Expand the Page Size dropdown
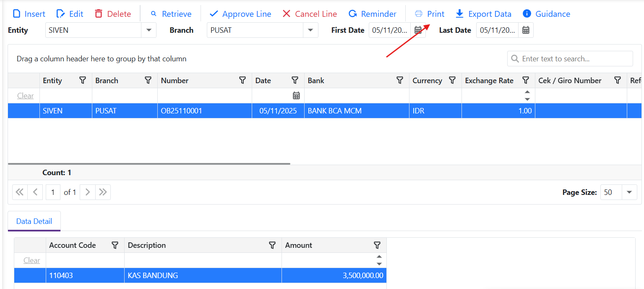This screenshot has height=289, width=644. (x=629, y=192)
